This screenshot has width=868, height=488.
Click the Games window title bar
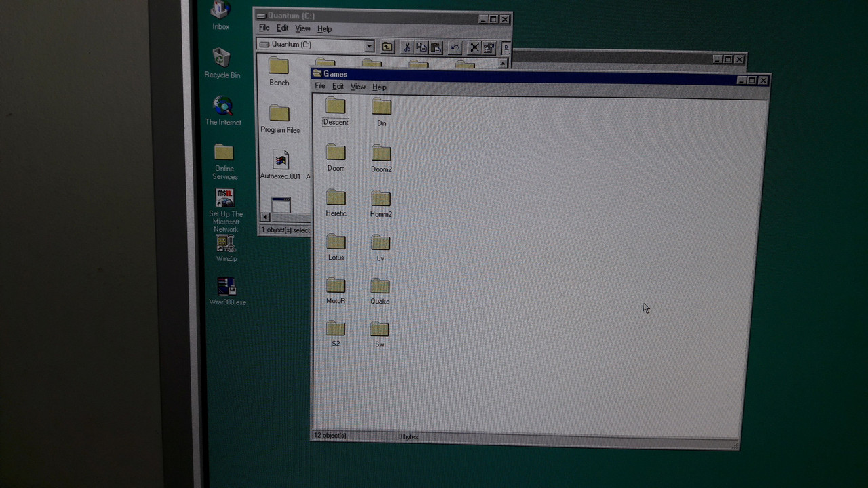(540, 77)
